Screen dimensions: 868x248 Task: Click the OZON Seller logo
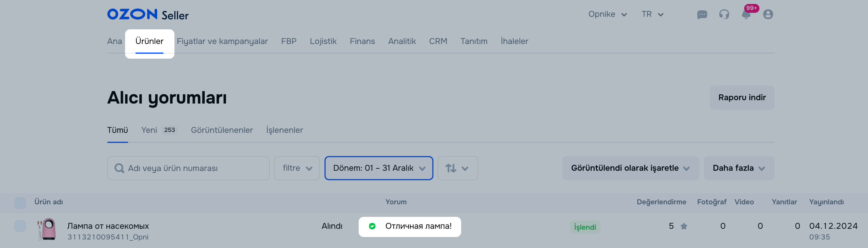click(148, 15)
